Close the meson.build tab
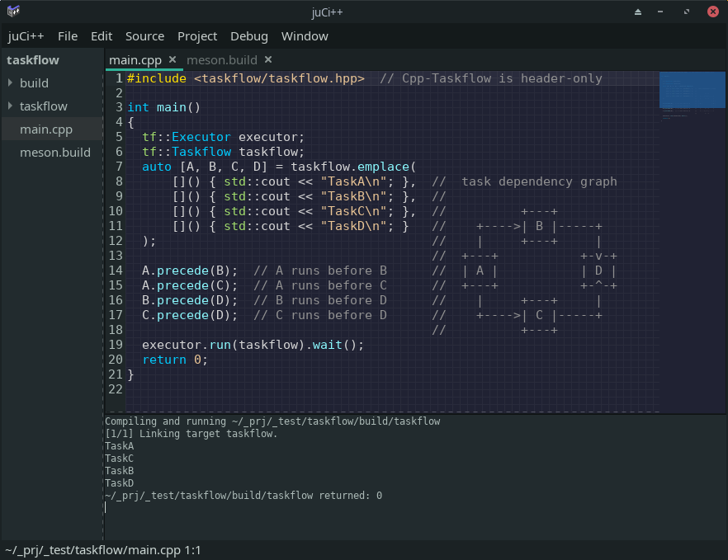Screen dimensions: 728x560 click(x=268, y=59)
